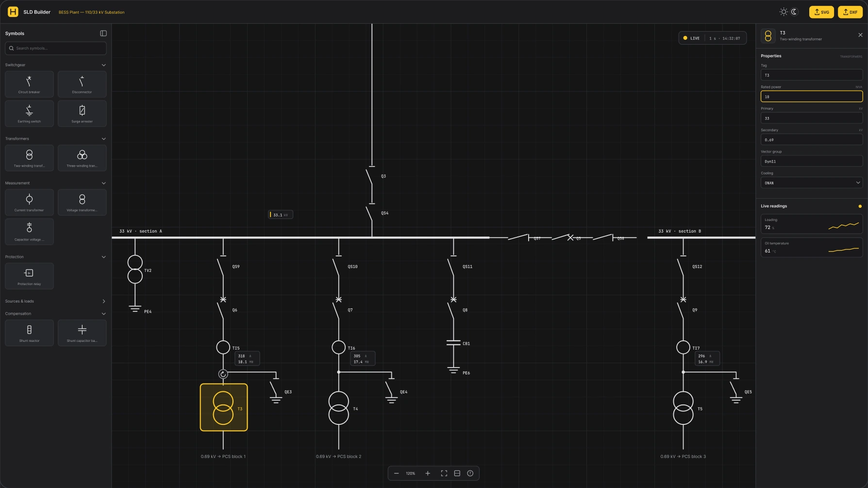Open the Cooling ONAN dropdown
This screenshot has height=488, width=868.
click(811, 183)
